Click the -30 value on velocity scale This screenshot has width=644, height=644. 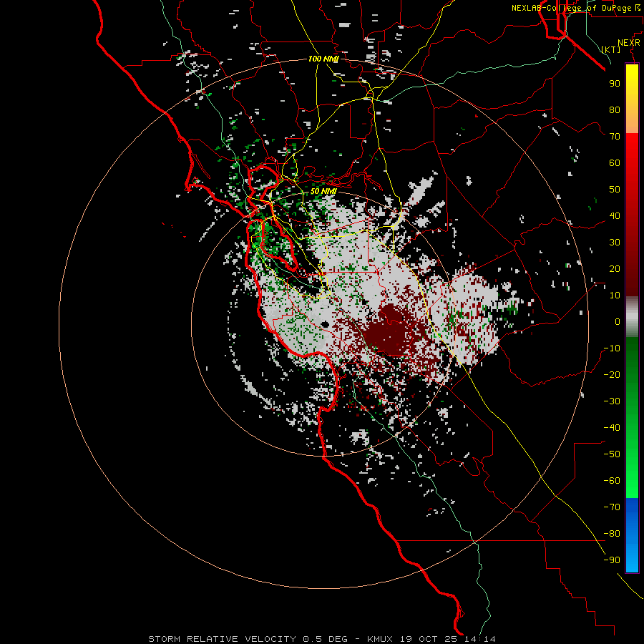pos(612,401)
